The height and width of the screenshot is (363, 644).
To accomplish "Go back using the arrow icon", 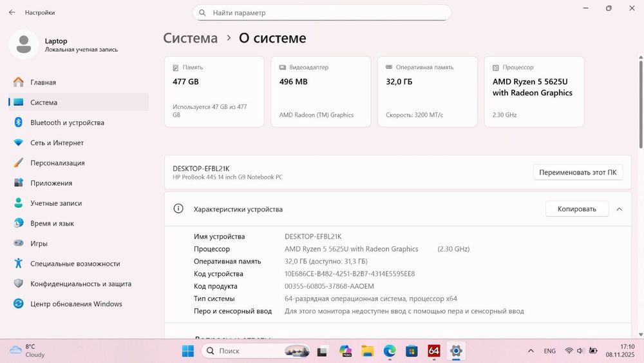I will pos(12,12).
